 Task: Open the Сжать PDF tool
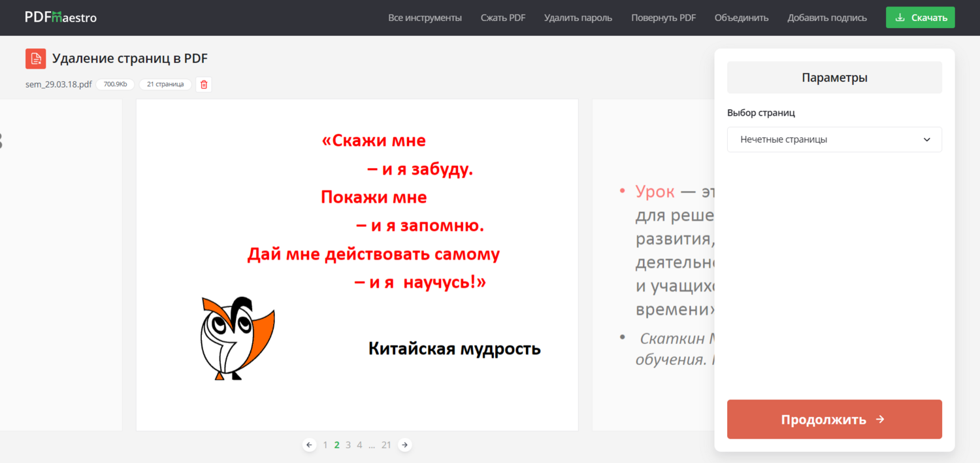pos(503,18)
